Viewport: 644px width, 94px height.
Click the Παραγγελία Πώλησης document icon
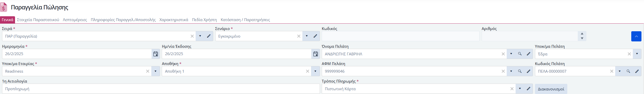click(x=4, y=7)
